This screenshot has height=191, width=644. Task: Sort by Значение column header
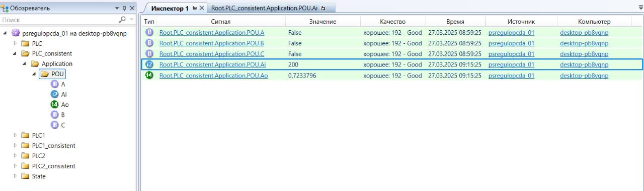[x=323, y=22]
